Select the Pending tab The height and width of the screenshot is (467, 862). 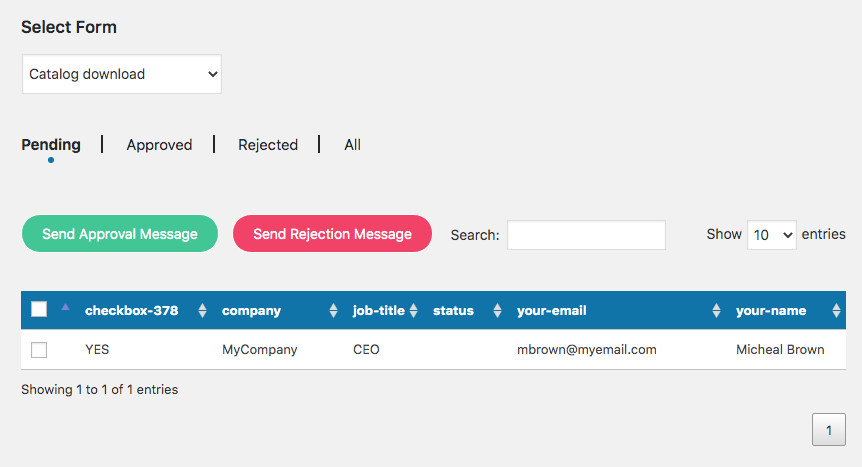pyautogui.click(x=51, y=145)
